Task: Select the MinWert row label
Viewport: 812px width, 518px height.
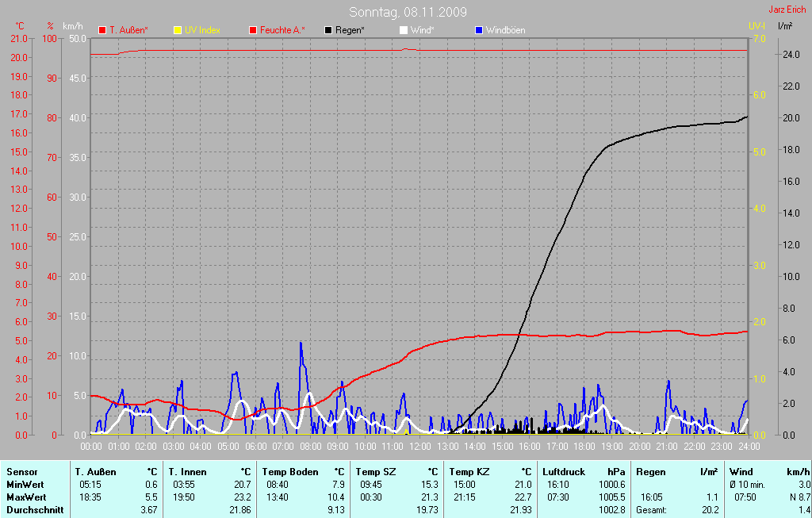Action: (x=26, y=485)
